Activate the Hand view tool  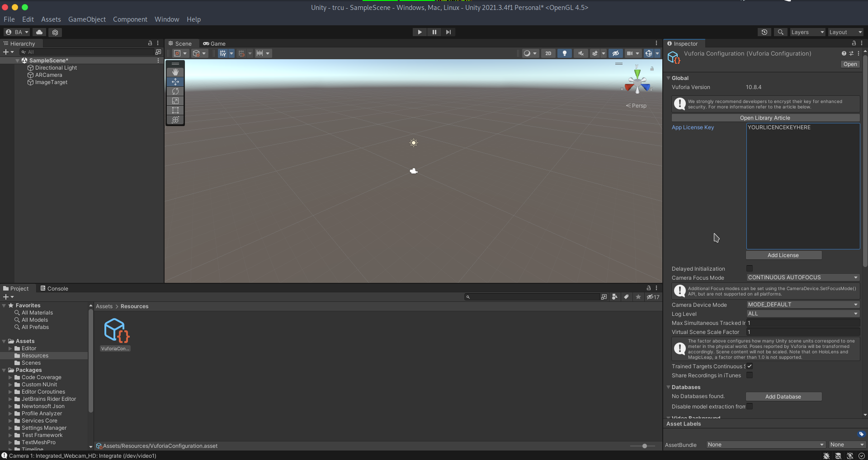click(x=175, y=72)
